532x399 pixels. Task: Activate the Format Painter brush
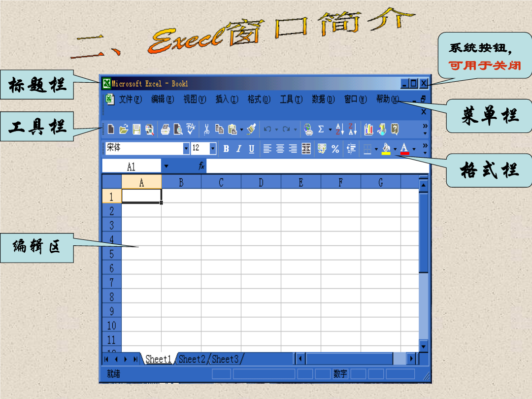251,129
